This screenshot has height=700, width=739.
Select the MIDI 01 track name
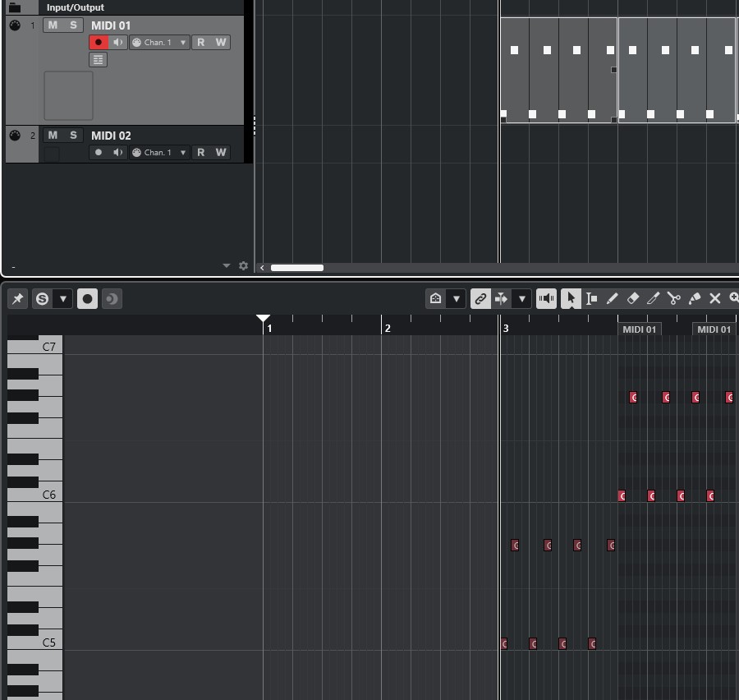[x=111, y=25]
